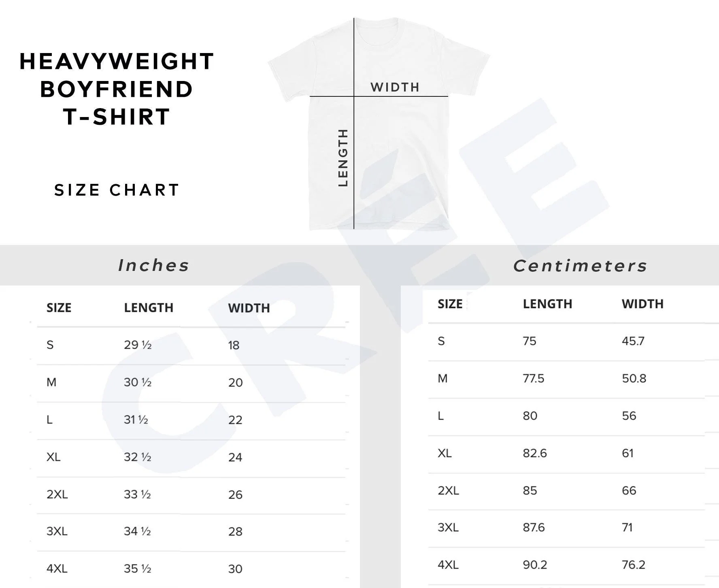719x588 pixels.
Task: Click width value 22 for size L
Action: coord(235,420)
